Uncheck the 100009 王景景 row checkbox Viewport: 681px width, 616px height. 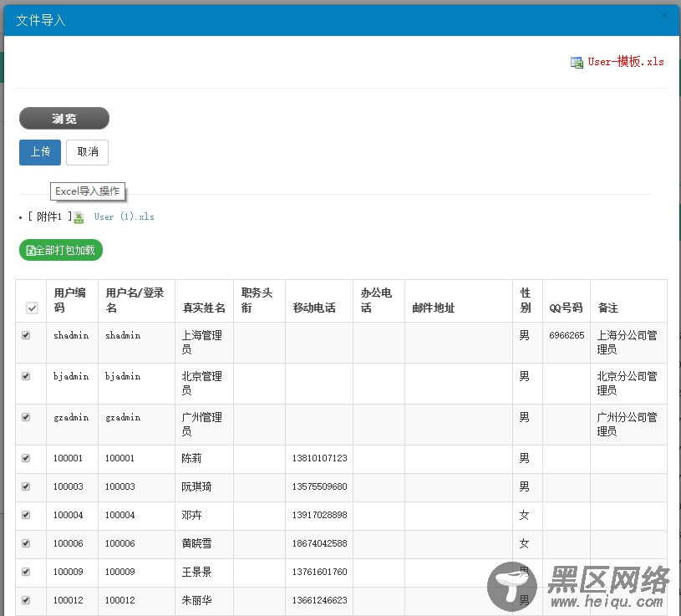tap(26, 572)
